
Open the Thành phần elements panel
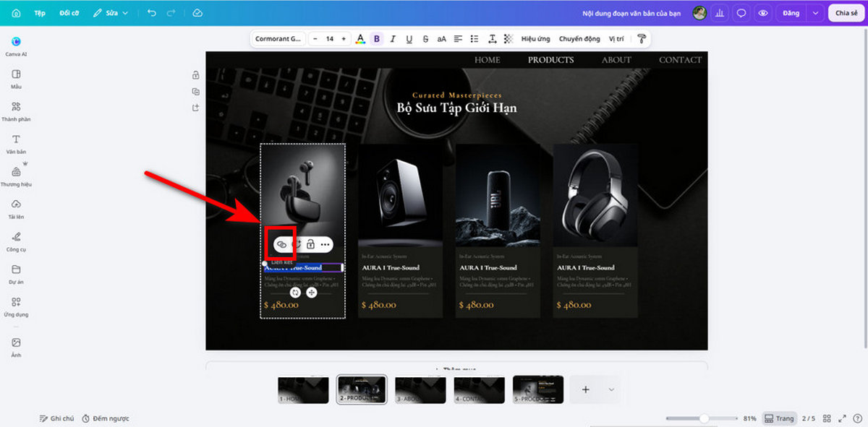(16, 111)
